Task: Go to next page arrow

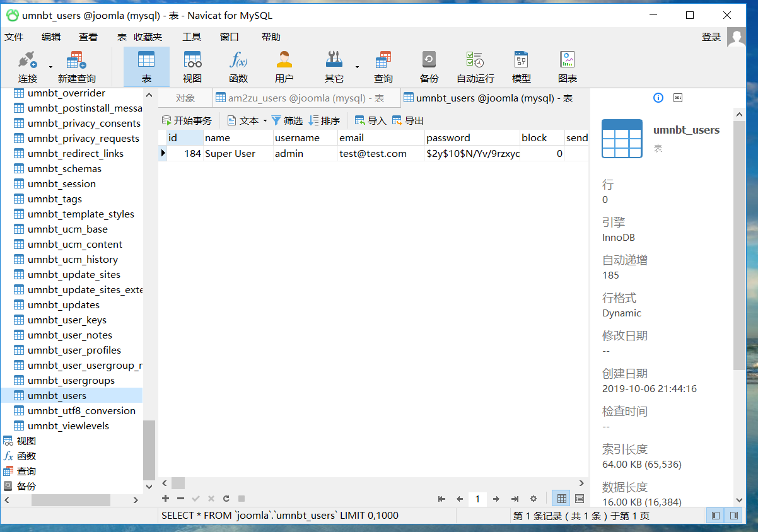Action: point(496,499)
